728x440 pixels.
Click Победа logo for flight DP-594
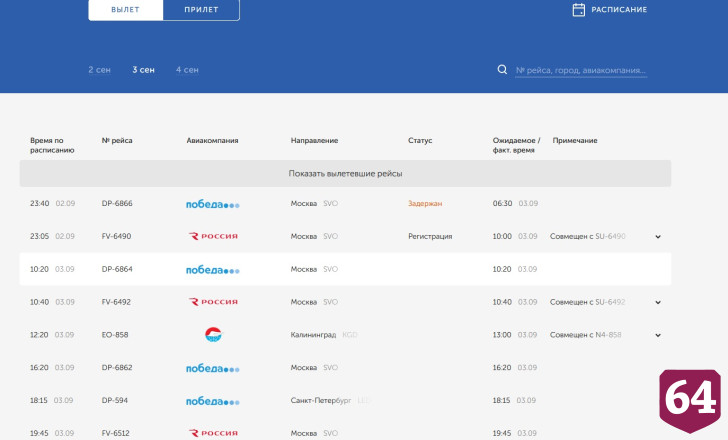213,401
